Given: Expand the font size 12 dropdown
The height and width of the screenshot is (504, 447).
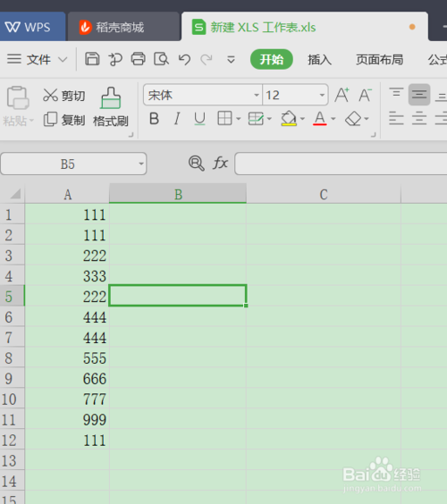Looking at the screenshot, I should coord(322,95).
